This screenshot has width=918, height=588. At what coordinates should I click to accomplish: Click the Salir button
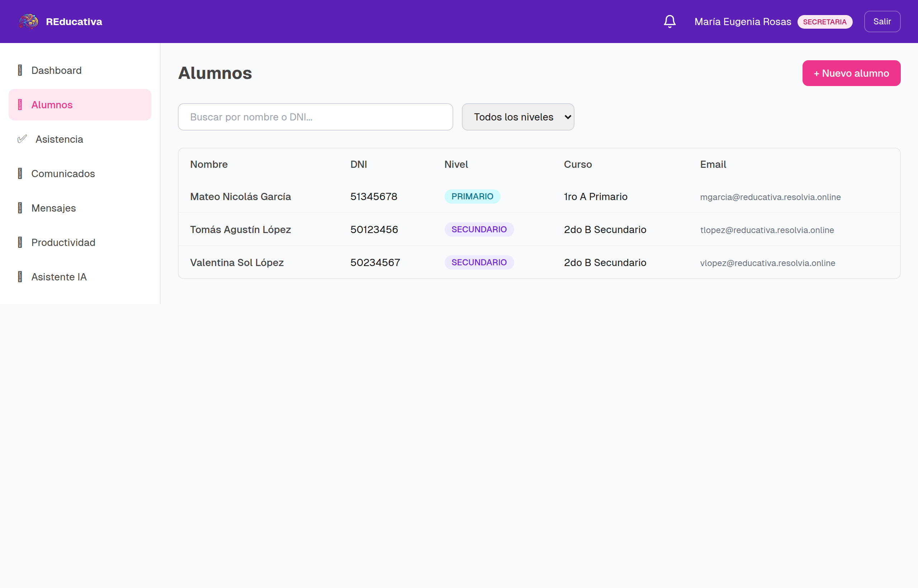[x=882, y=22]
